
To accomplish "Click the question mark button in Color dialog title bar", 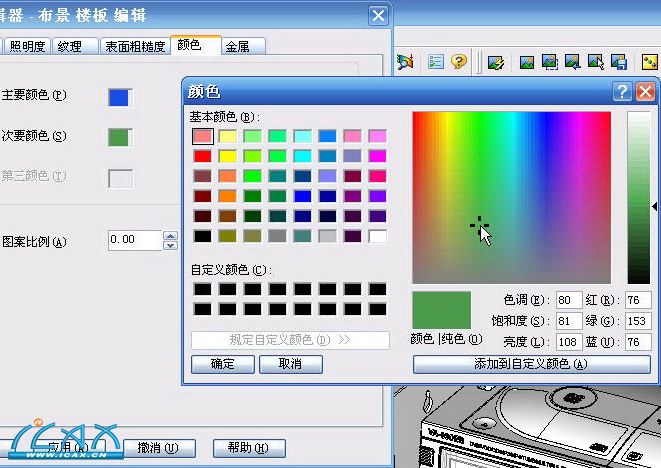I will click(x=622, y=91).
